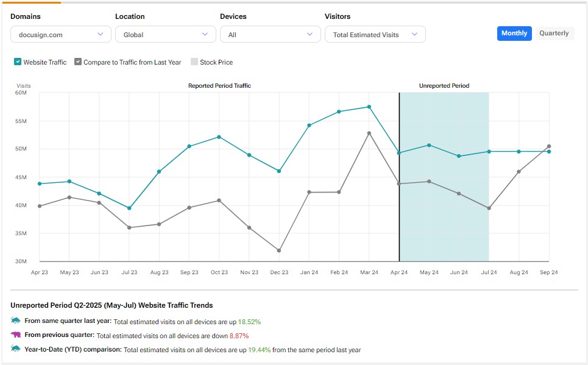Viewport: 588px width, 365px height.
Task: Click the 8.87% decrease figure
Action: [238, 336]
